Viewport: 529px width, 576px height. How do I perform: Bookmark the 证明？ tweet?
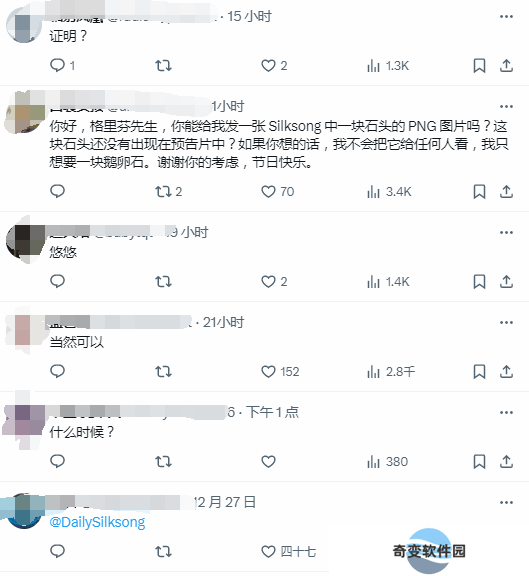(479, 66)
